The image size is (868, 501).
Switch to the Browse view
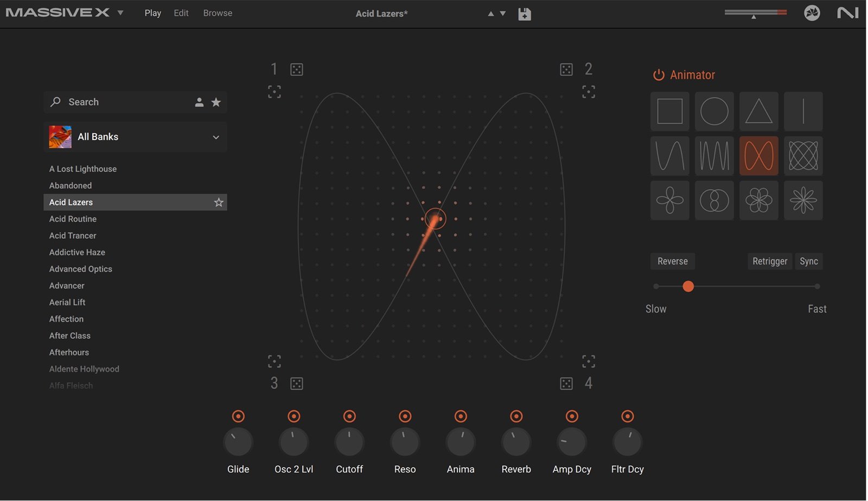(218, 13)
